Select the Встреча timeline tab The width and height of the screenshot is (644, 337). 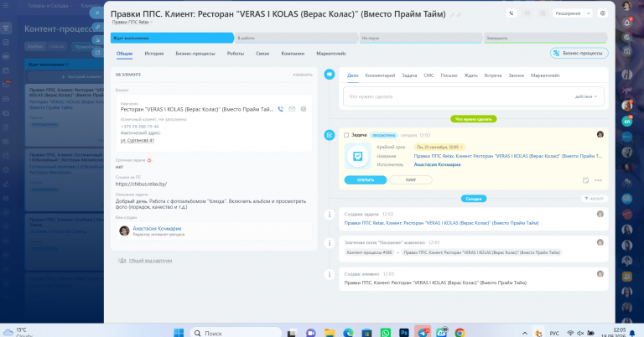[x=492, y=75]
